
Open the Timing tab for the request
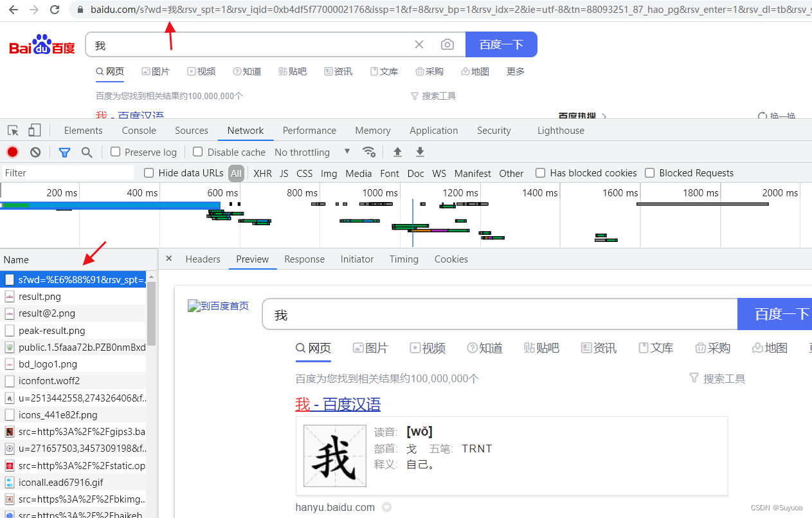[404, 259]
